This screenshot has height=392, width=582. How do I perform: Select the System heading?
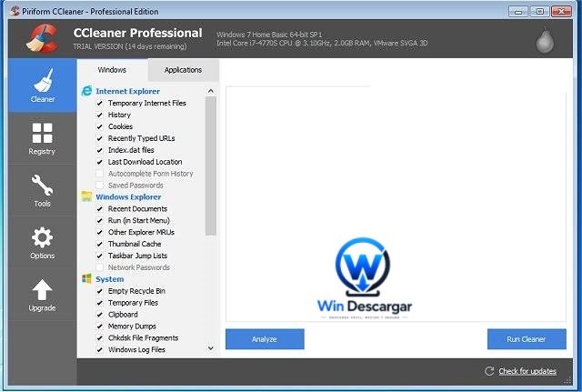pos(110,279)
